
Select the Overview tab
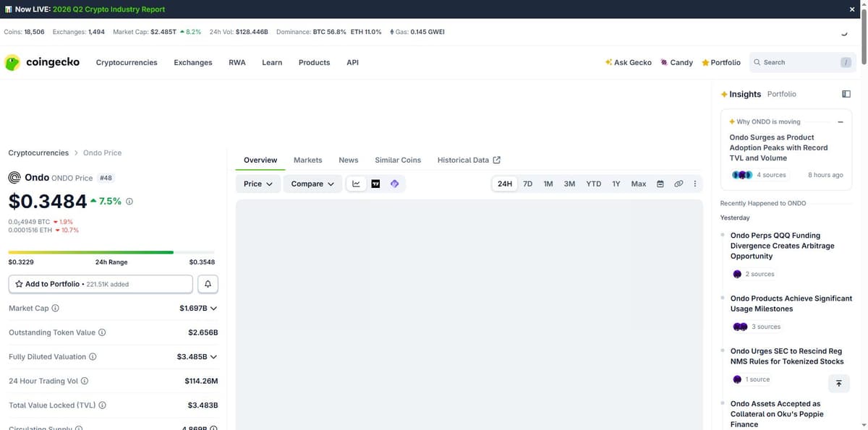[x=260, y=160]
